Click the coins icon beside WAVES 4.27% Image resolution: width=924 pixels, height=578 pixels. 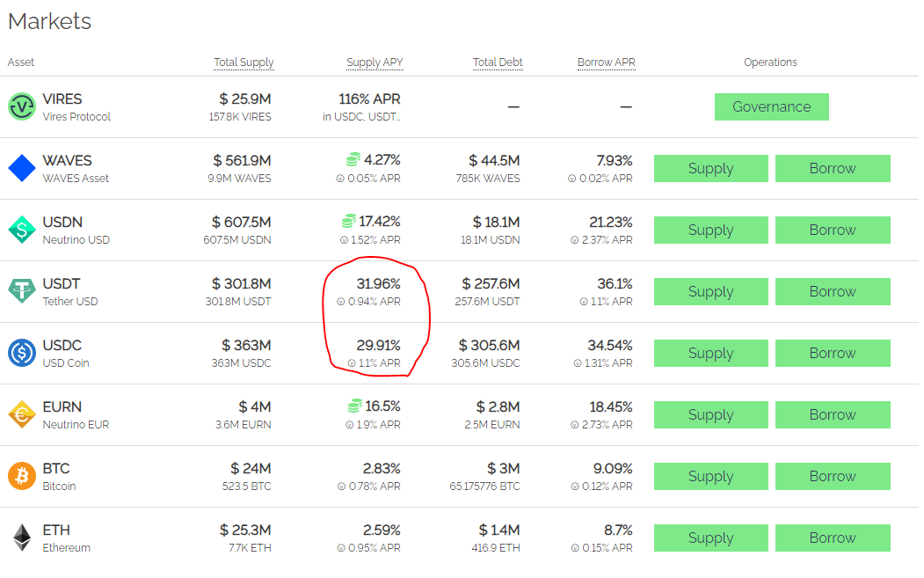pyautogui.click(x=353, y=160)
